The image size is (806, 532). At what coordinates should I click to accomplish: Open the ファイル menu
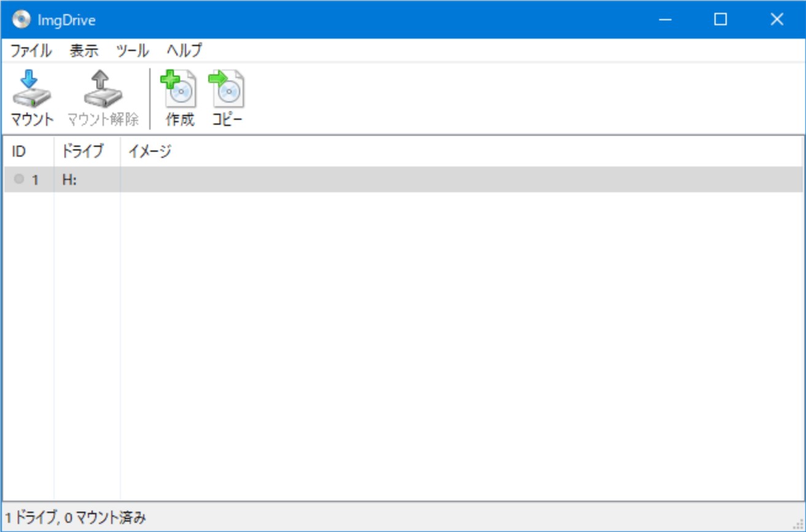click(x=31, y=50)
